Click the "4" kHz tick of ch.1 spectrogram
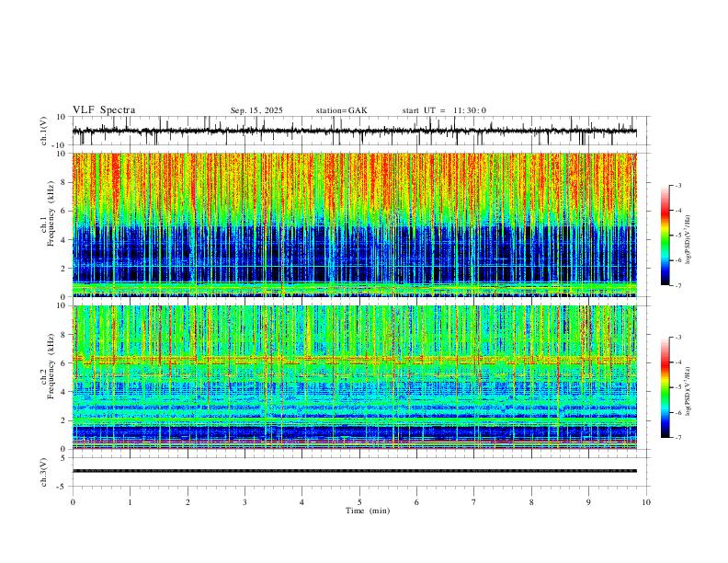 tap(64, 240)
